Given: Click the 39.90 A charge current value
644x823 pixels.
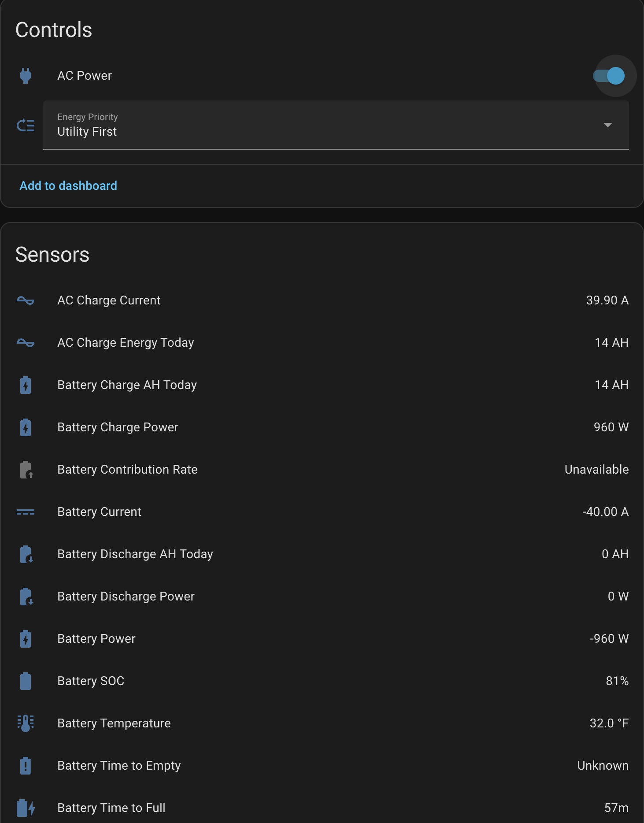Looking at the screenshot, I should 607,300.
